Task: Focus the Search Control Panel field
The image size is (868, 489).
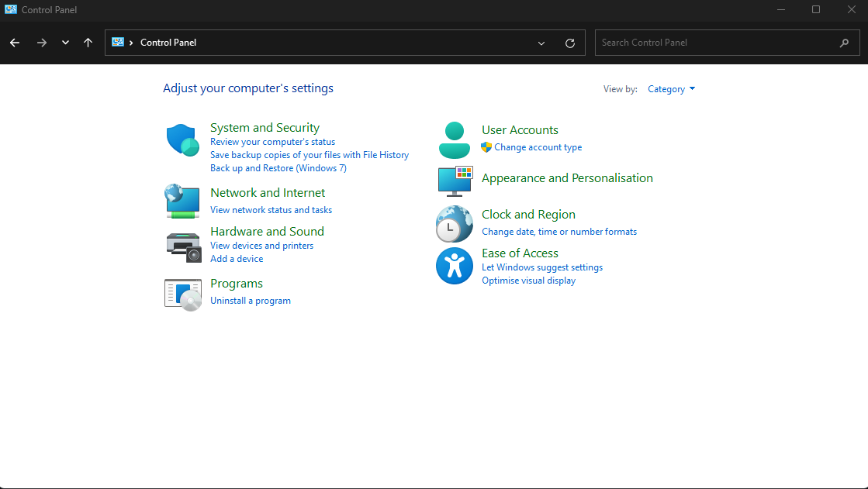Action: click(727, 43)
